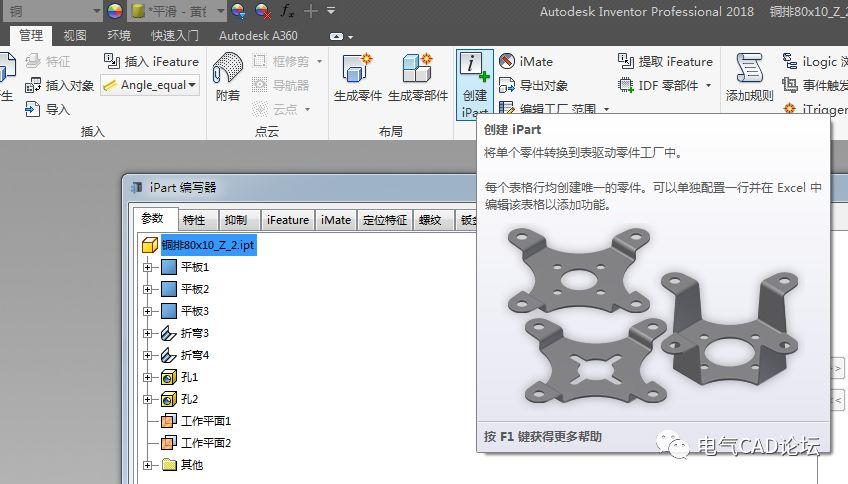This screenshot has width=848, height=484.
Task: Expand the 孔1 tree node
Action: coord(147,377)
